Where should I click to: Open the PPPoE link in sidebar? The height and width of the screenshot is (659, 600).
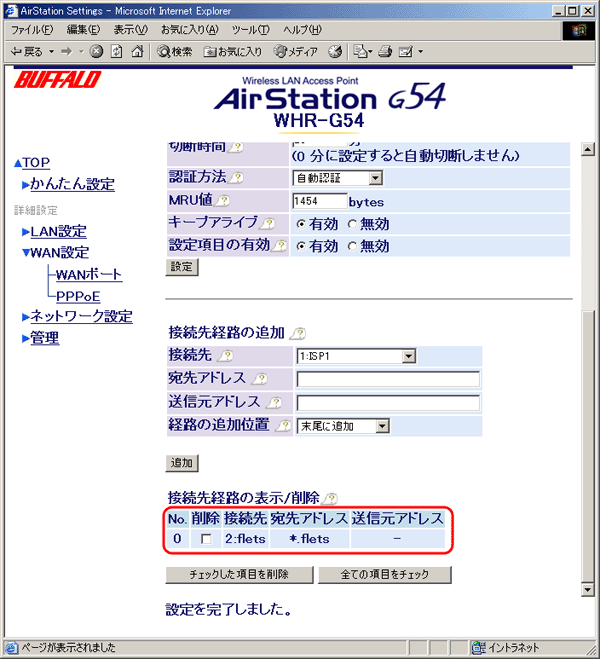[x=78, y=296]
